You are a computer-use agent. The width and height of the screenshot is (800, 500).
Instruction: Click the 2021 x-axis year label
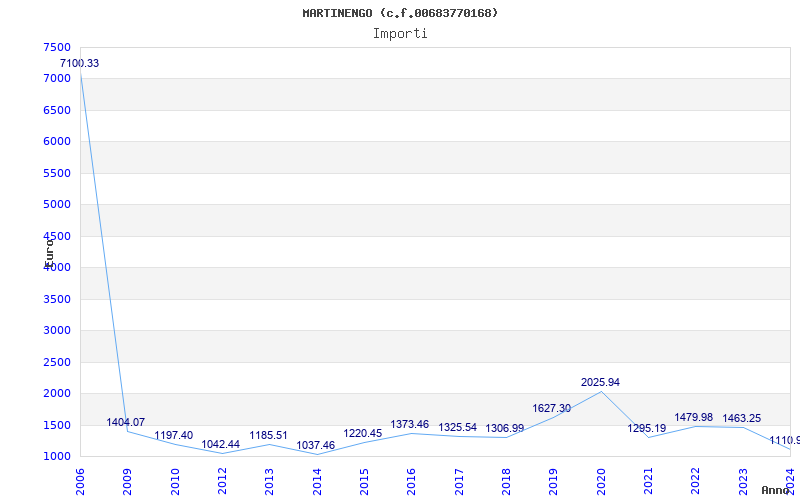[x=648, y=482]
